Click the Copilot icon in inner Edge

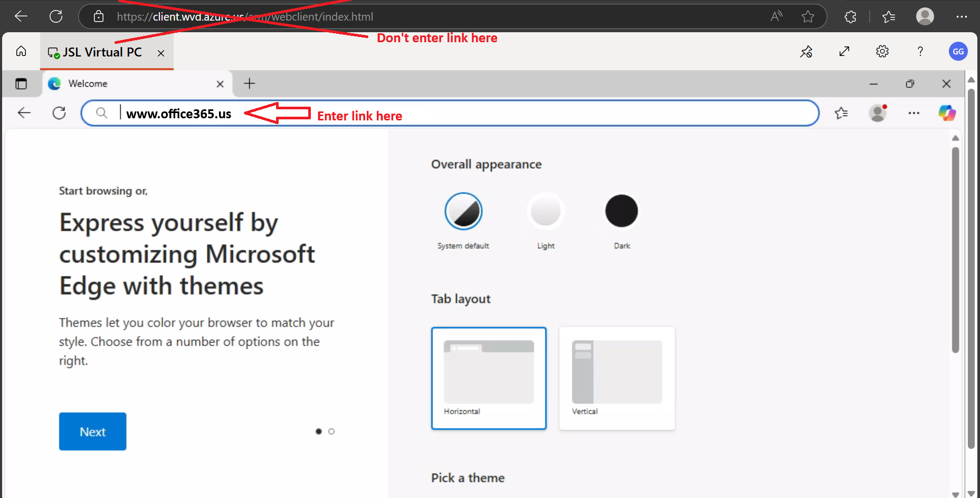pyautogui.click(x=947, y=113)
